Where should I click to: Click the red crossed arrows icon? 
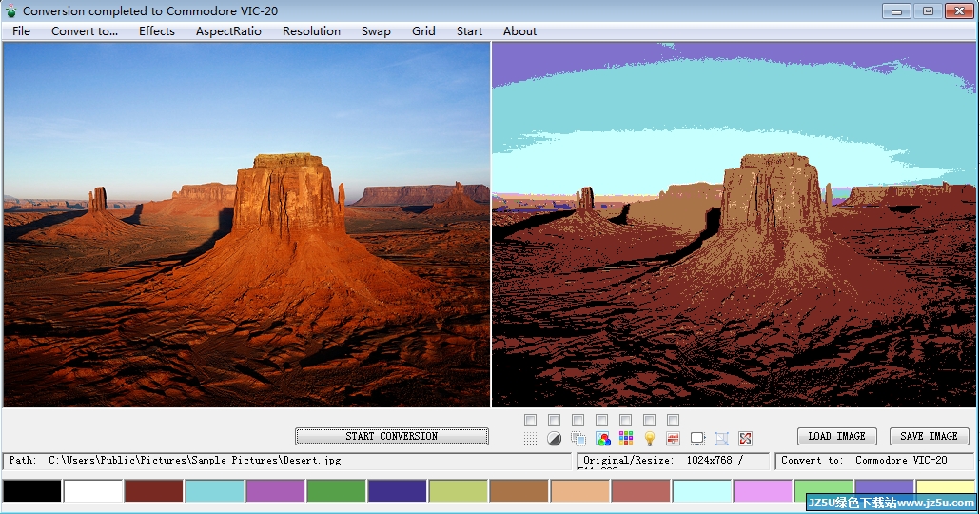tap(745, 439)
